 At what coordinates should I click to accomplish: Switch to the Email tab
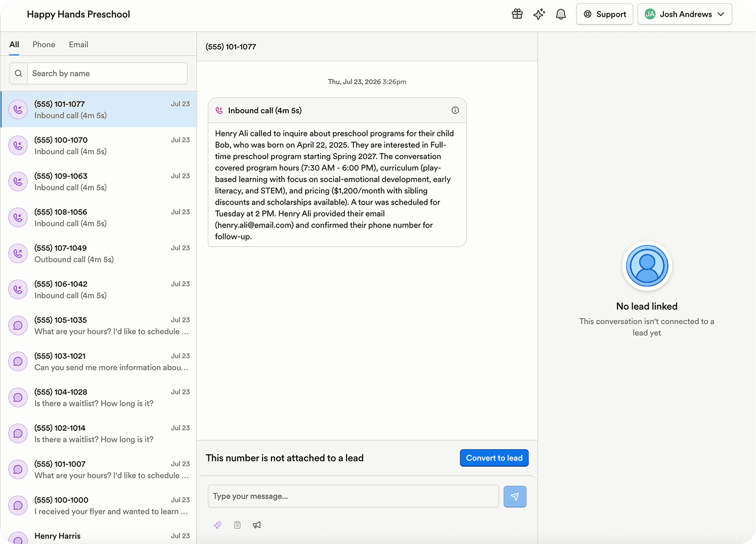click(x=78, y=44)
